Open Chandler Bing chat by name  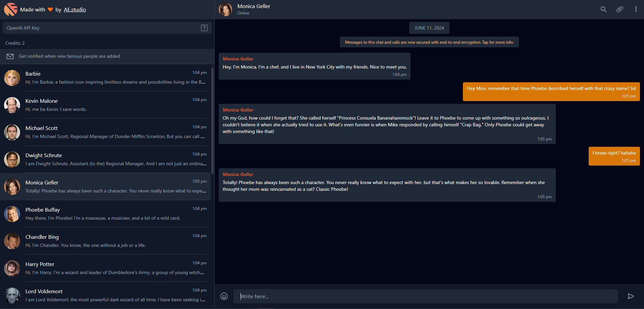pos(42,237)
